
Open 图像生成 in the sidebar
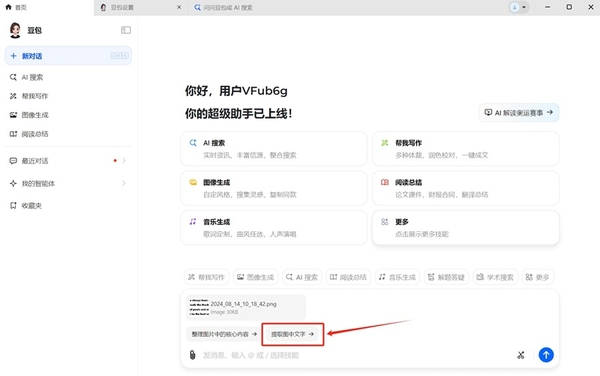pyautogui.click(x=68, y=115)
